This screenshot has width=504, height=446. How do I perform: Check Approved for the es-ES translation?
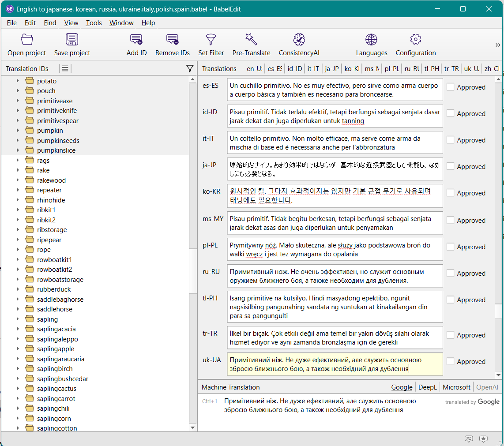tap(450, 87)
